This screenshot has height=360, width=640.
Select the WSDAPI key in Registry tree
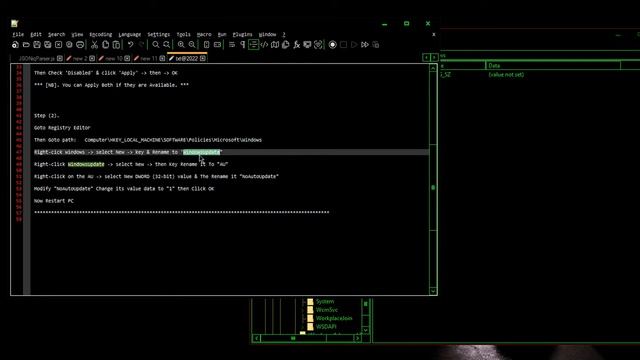coord(326,327)
